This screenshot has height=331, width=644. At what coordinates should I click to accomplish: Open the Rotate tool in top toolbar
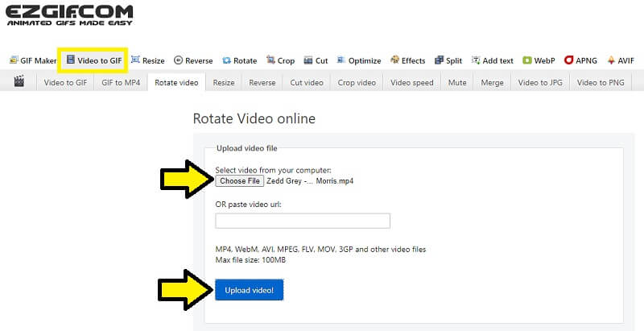[239, 60]
